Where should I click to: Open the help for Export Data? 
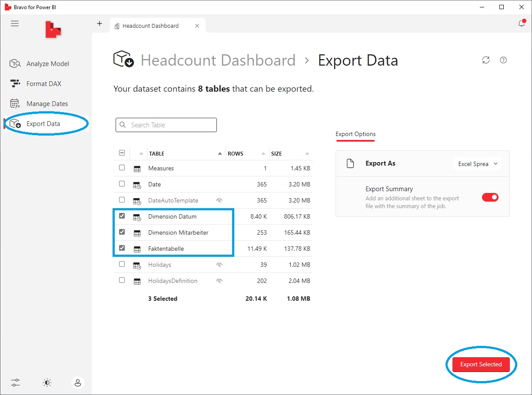[503, 60]
